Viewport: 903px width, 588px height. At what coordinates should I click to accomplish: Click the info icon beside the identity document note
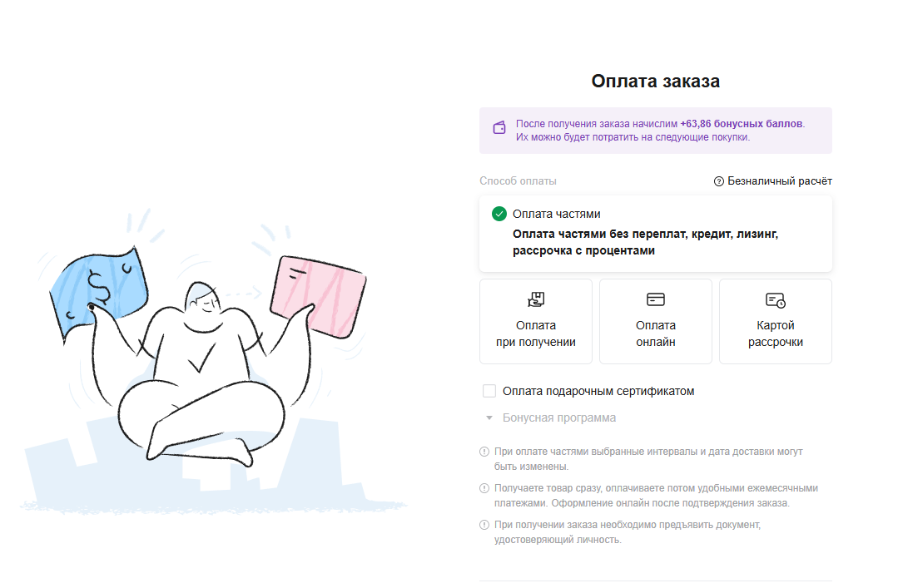484,525
